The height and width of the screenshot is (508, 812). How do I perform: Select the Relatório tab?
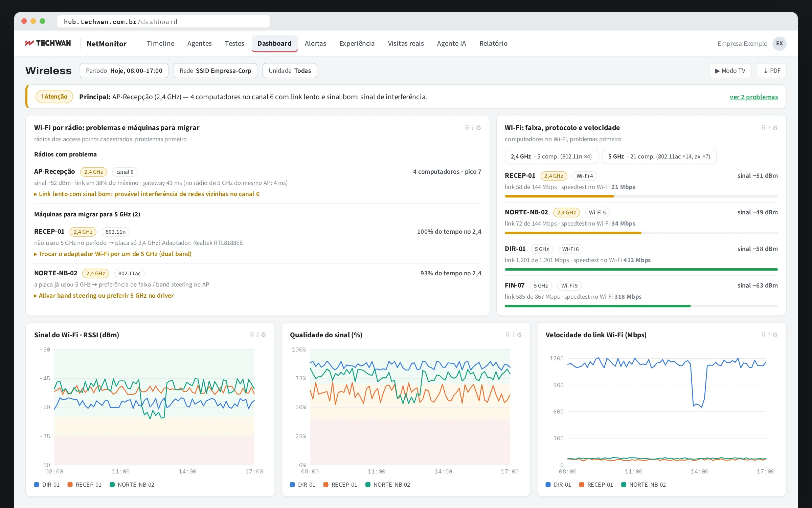tap(493, 43)
